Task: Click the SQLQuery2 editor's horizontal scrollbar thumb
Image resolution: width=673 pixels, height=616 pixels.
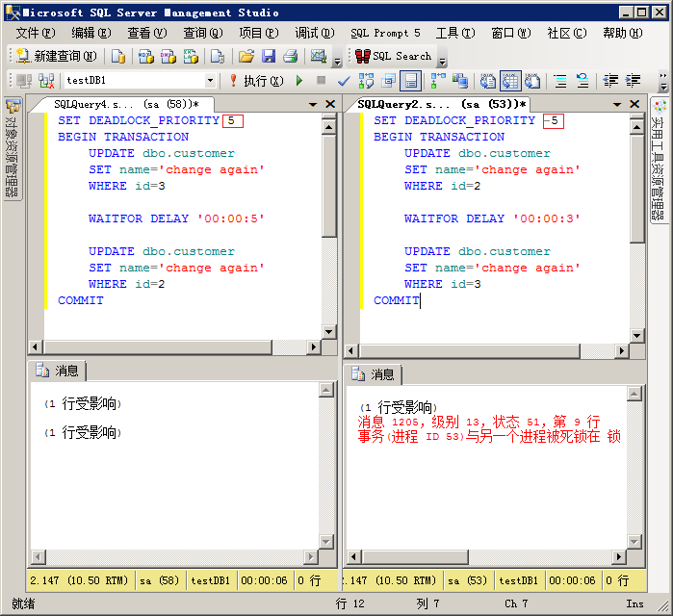Action: (x=470, y=351)
